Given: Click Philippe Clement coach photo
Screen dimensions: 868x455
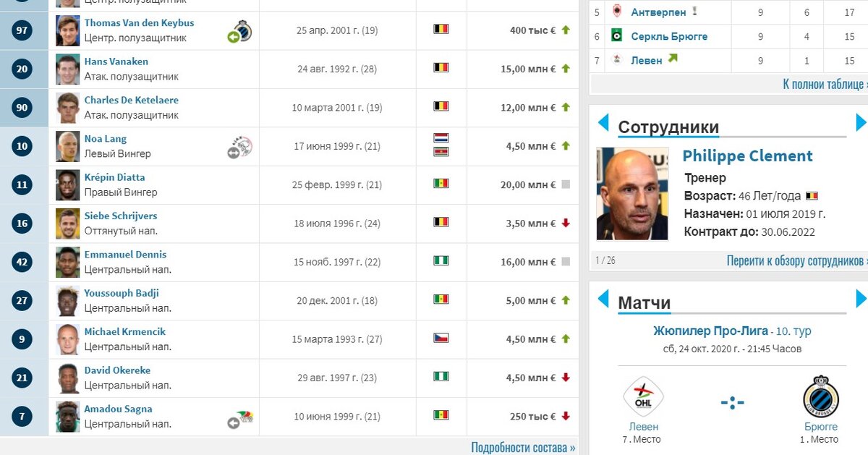Looking at the screenshot, I should 632,194.
